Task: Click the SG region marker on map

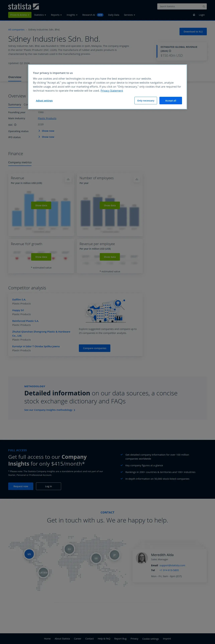Action: point(96,558)
